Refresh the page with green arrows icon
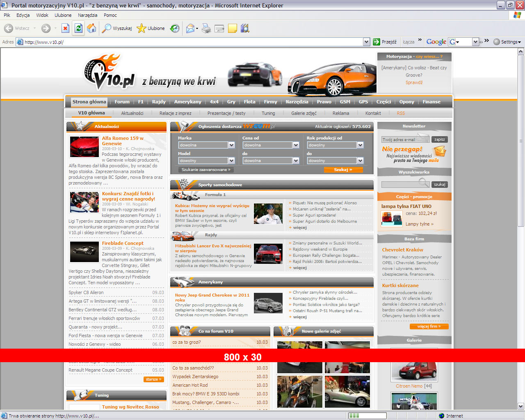 78,28
